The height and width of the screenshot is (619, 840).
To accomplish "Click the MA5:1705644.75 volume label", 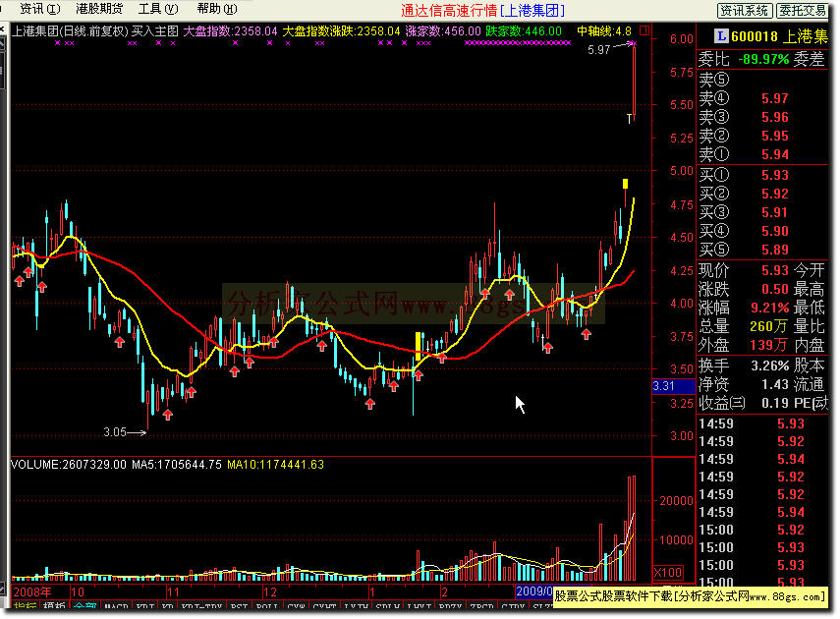I will click(177, 465).
